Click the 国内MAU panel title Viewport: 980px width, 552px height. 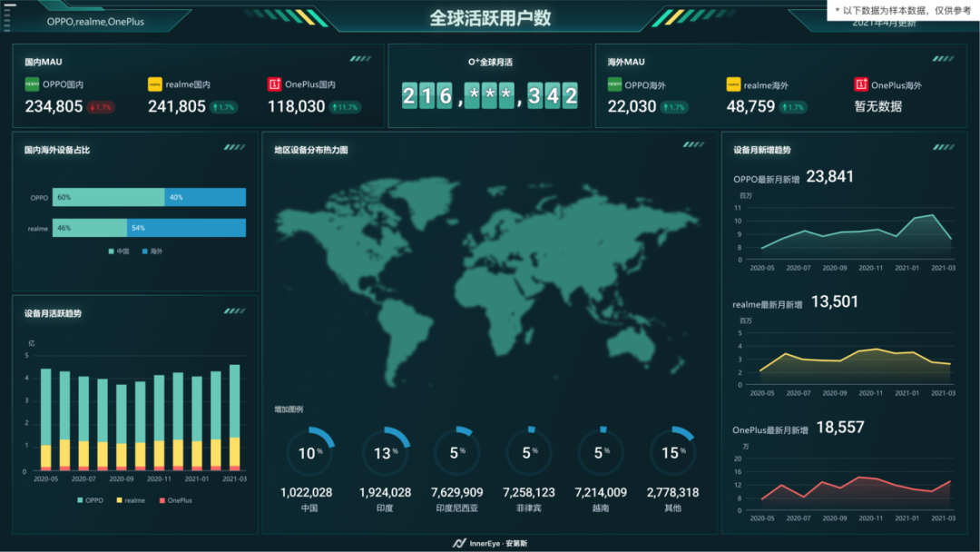point(44,62)
